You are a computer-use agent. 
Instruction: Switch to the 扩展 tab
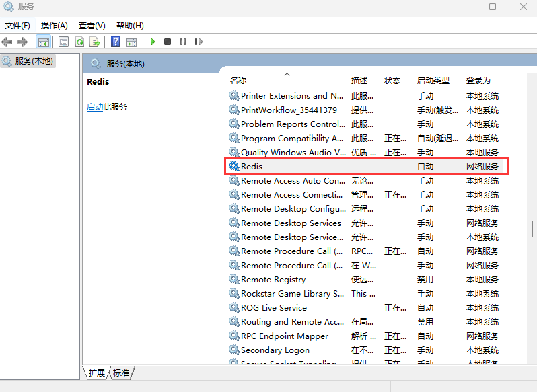pyautogui.click(x=97, y=373)
